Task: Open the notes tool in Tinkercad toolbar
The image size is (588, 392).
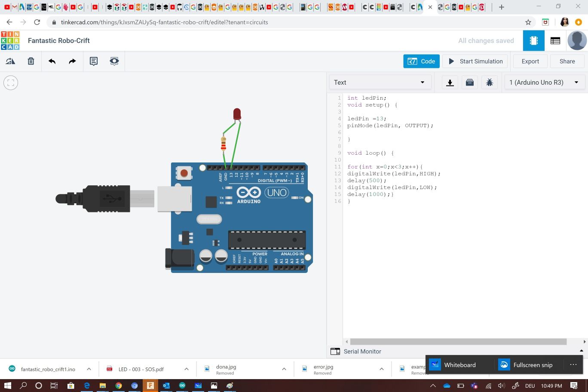Action: click(x=93, y=61)
